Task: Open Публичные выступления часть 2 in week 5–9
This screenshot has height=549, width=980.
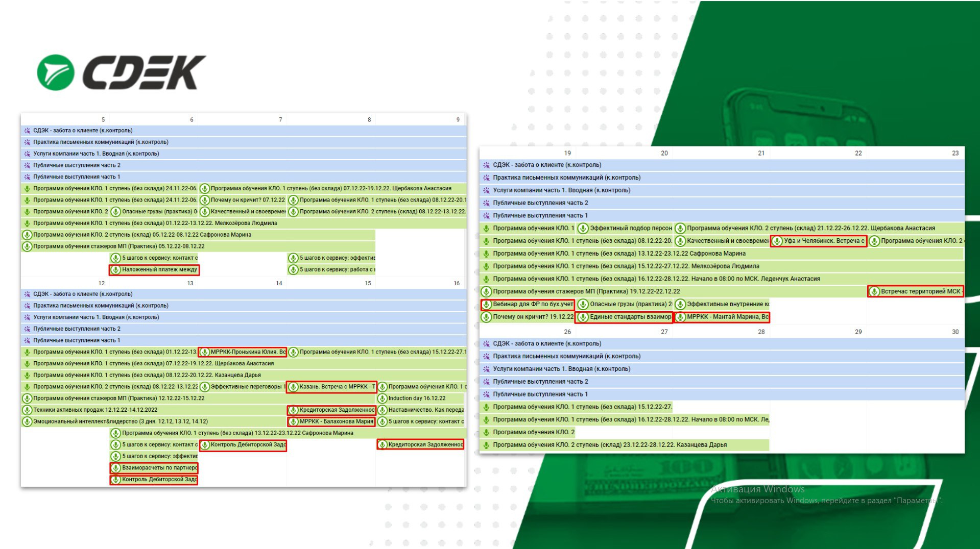Action: (244, 165)
